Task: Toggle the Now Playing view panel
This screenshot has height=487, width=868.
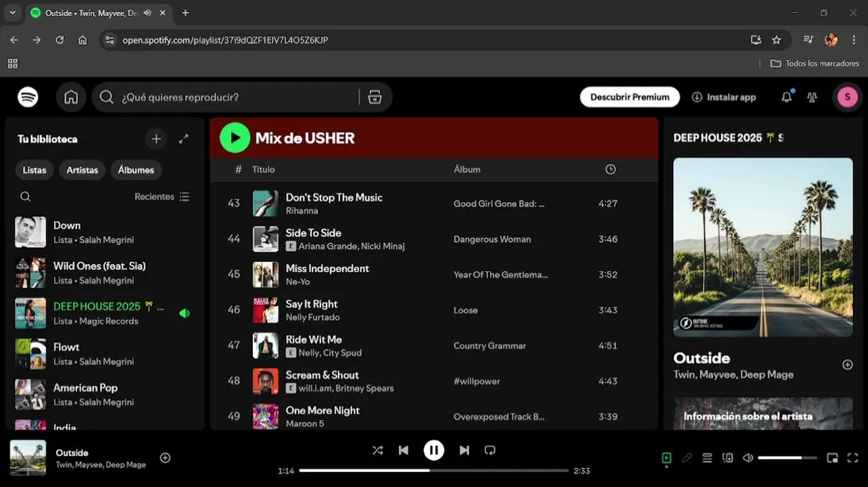Action: [x=667, y=458]
